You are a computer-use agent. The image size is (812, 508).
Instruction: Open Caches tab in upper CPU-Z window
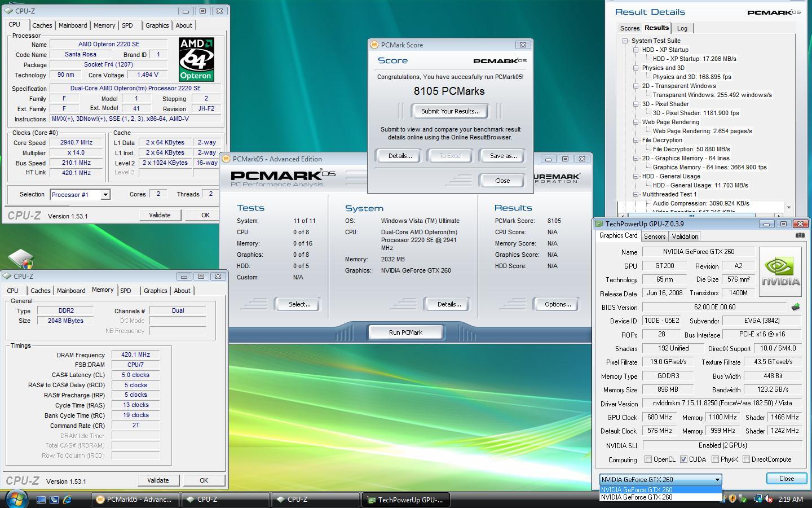click(42, 25)
